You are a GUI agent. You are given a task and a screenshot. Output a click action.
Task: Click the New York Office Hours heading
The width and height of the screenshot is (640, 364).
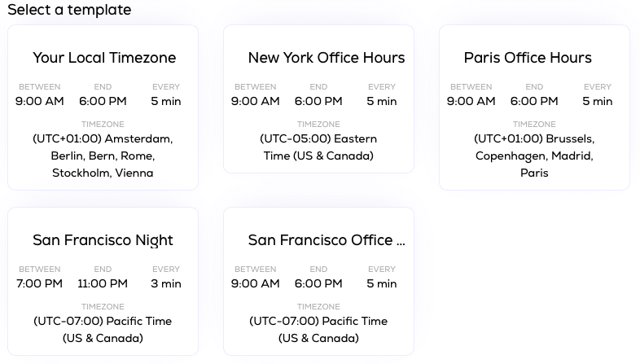click(x=327, y=58)
